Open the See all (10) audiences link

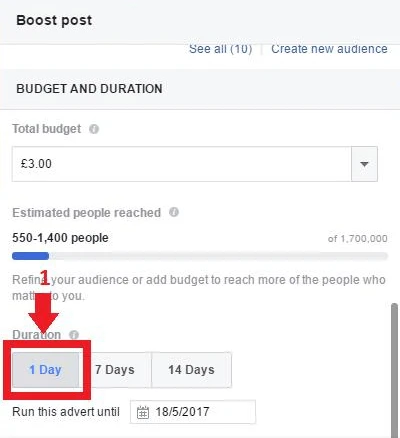(221, 49)
